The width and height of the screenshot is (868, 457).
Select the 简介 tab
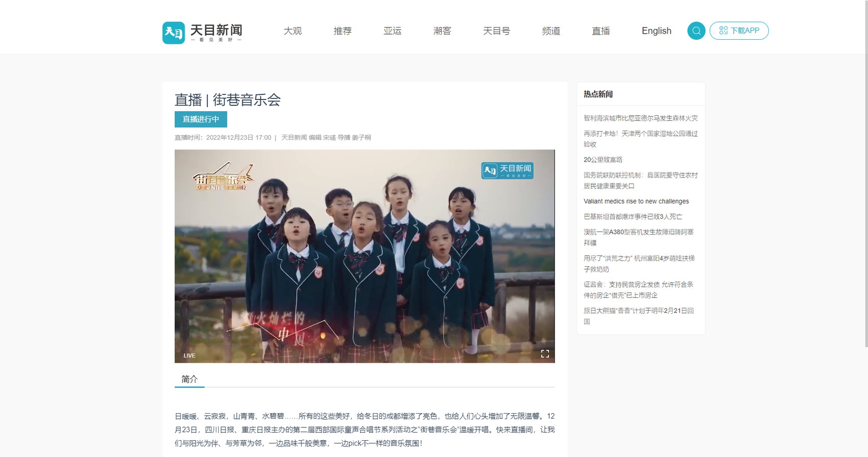pos(189,379)
